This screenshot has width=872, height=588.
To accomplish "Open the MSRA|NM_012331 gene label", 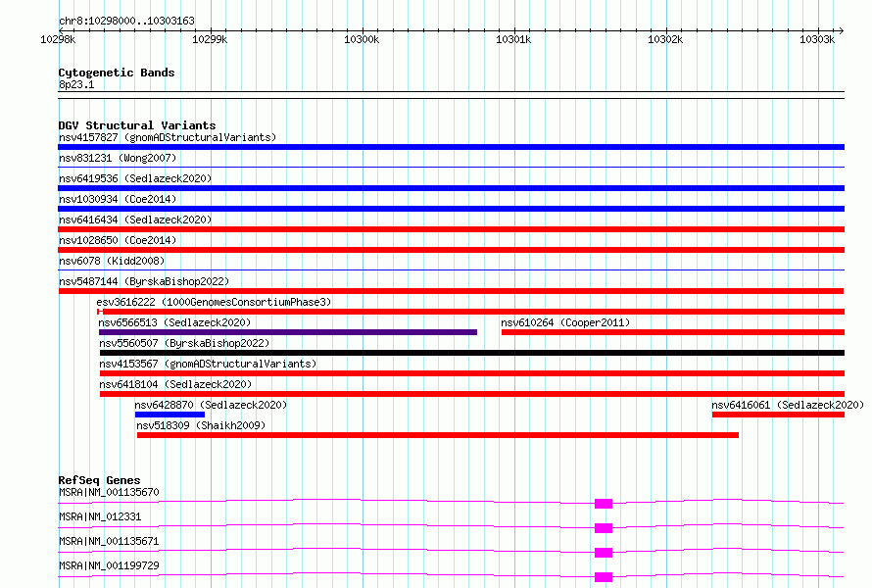I will pyautogui.click(x=100, y=516).
